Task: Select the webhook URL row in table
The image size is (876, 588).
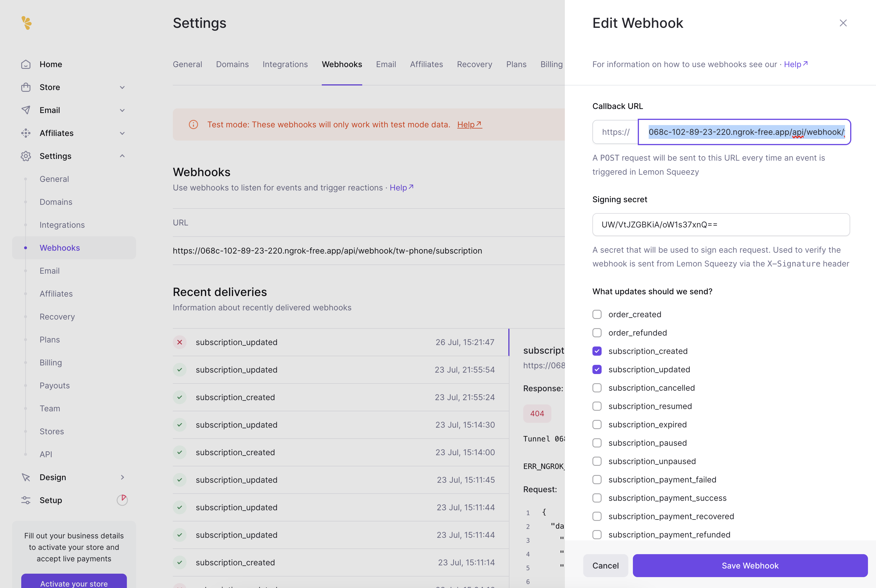Action: point(369,250)
